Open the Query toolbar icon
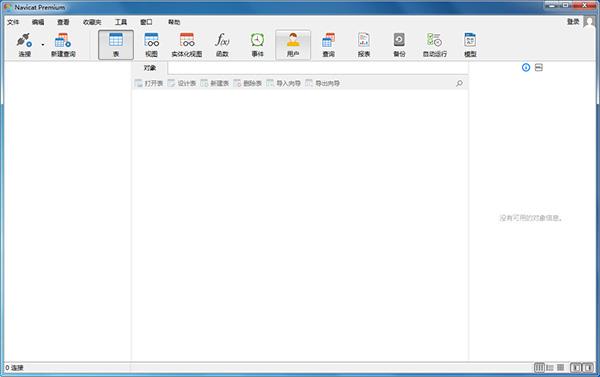The image size is (600, 377). (x=328, y=45)
